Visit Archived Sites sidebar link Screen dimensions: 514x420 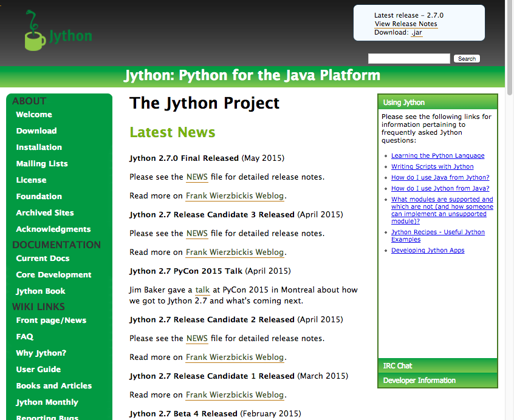tap(45, 213)
